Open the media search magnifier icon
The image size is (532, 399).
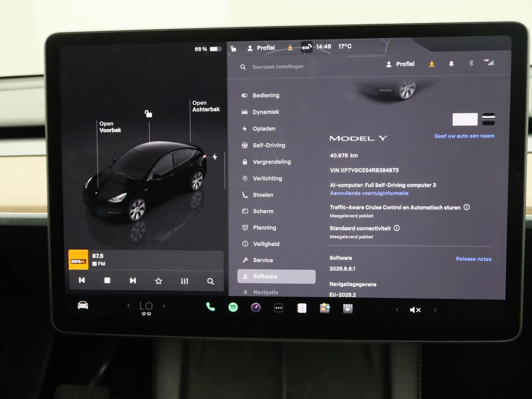(x=211, y=282)
